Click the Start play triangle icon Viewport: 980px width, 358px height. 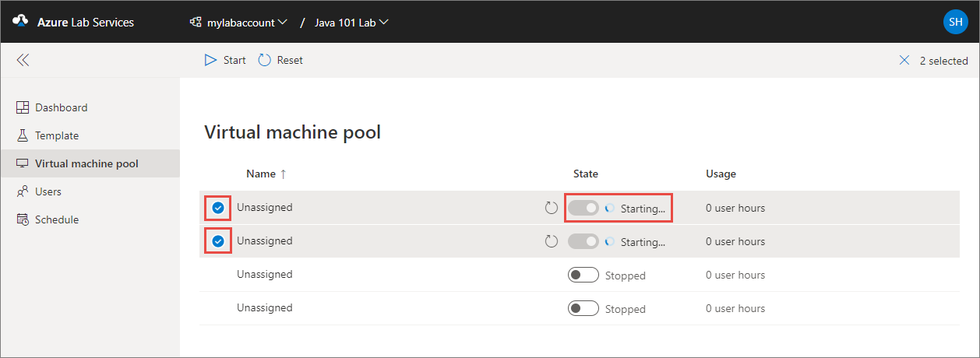pos(210,60)
